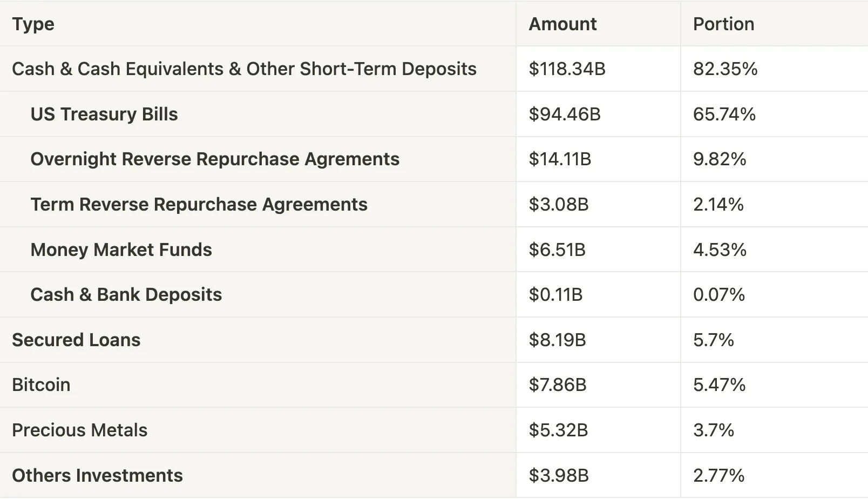Select the Bitcoin row label
The image size is (868, 499).
[41, 385]
